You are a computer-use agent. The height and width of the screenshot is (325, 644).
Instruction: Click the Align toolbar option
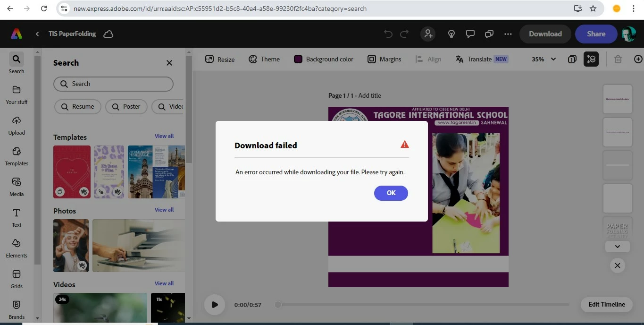pos(428,59)
